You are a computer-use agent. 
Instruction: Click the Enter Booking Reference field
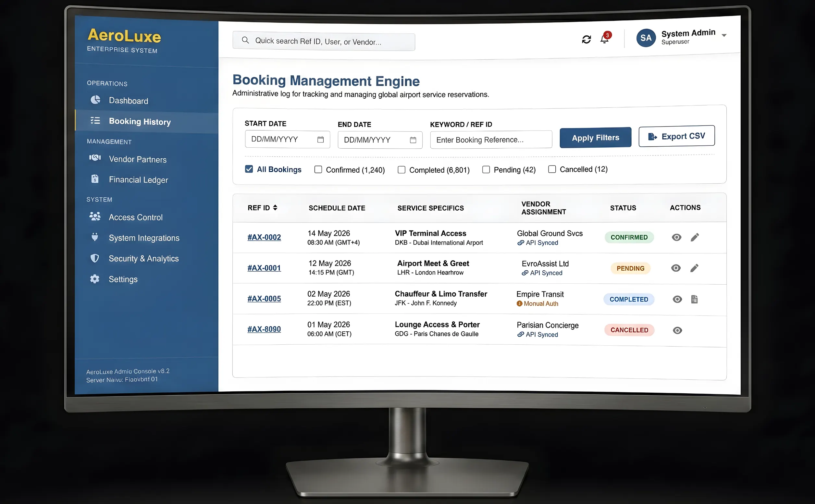pos(491,140)
